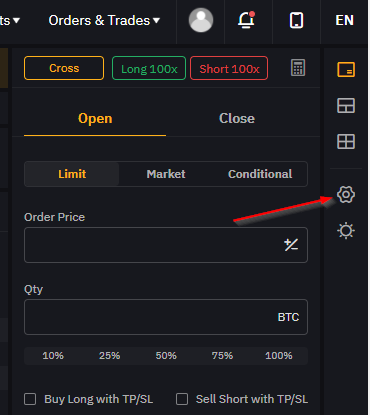Viewport: 370px width, 415px height.
Task: Open the notification bell
Action: click(x=246, y=20)
